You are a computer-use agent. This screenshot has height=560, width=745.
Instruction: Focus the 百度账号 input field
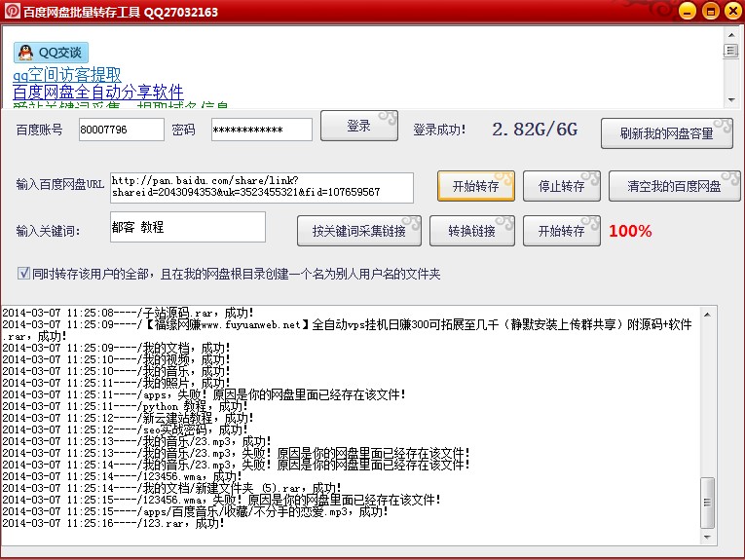(x=121, y=130)
